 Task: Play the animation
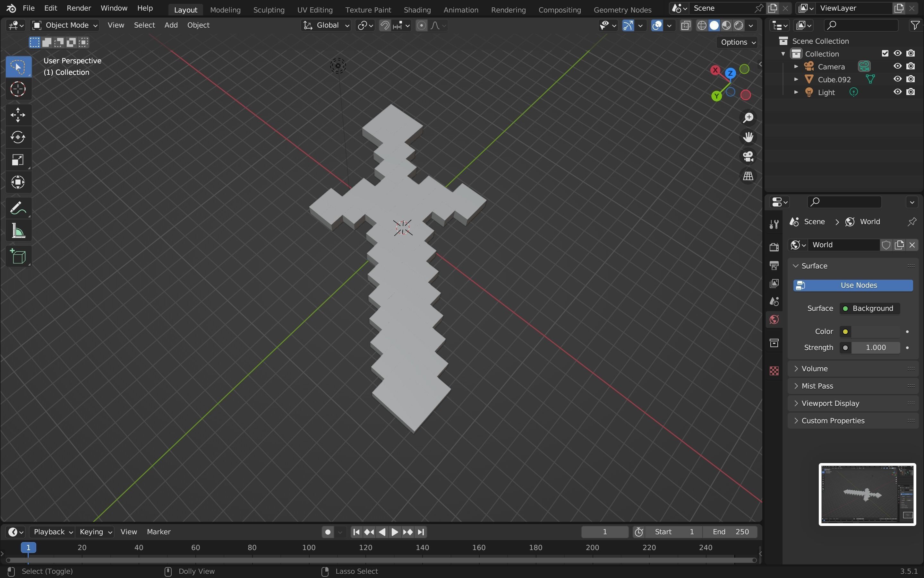(x=395, y=532)
